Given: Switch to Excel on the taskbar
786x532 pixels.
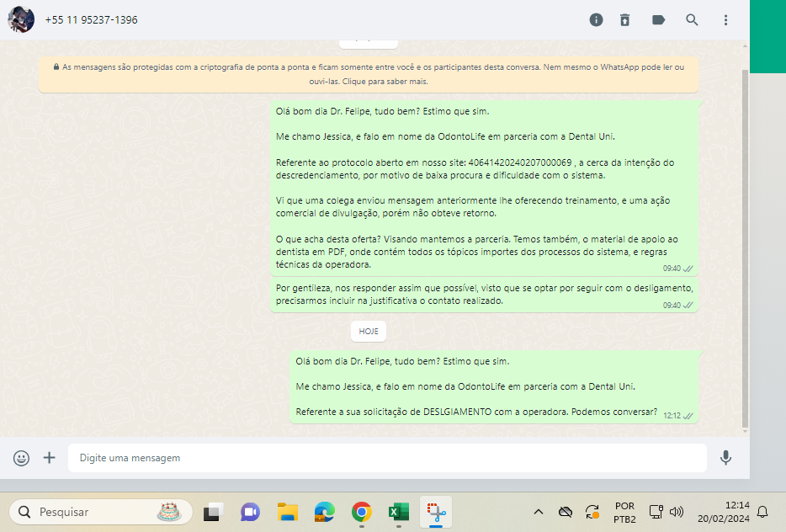Looking at the screenshot, I should [399, 512].
